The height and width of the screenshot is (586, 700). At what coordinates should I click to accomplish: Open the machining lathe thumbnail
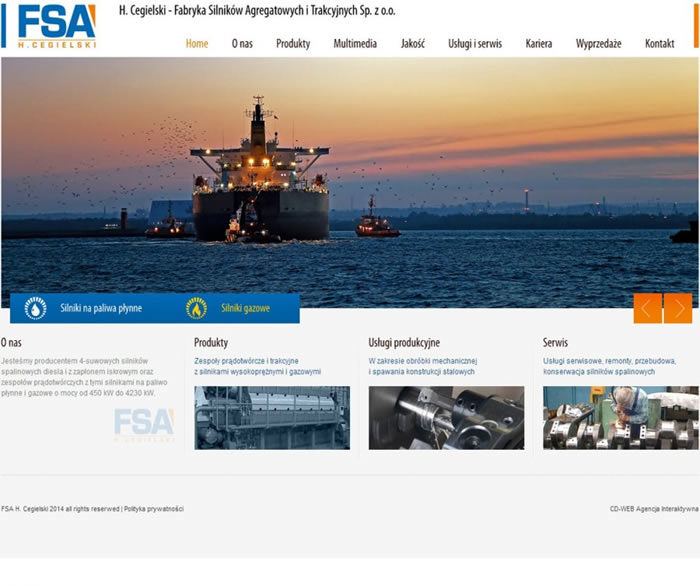click(446, 418)
